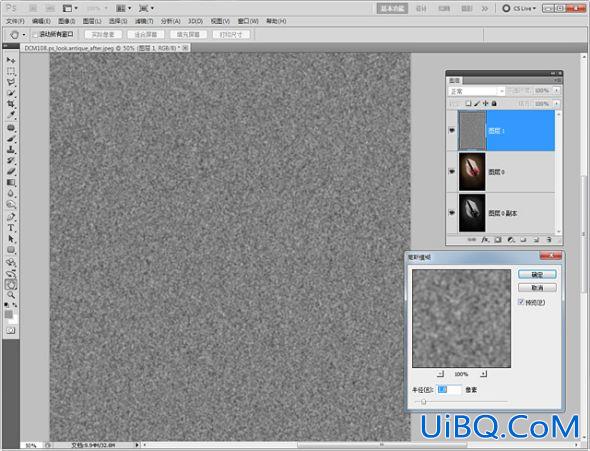The height and width of the screenshot is (451, 590).
Task: Click 确定 in the Gaussian blur dialog
Action: 537,275
